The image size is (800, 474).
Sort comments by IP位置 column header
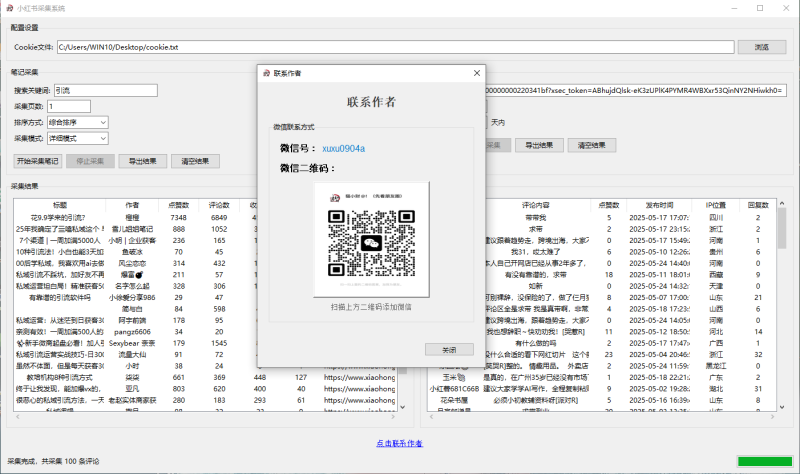coord(716,205)
